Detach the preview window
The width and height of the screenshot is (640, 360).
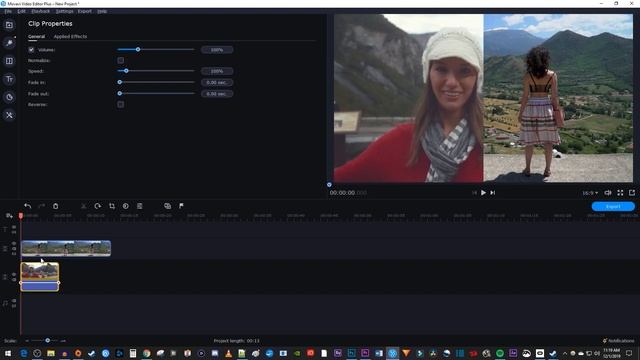632,193
